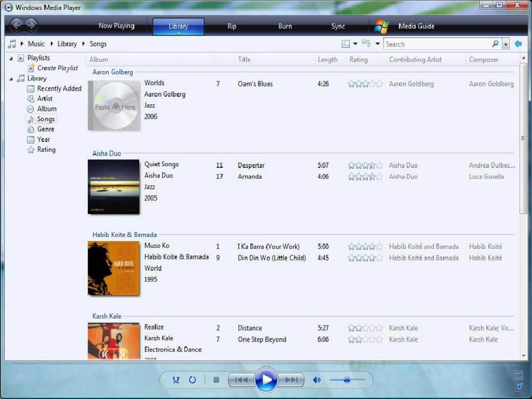Open the breadcrumb arrow before Songs

[84, 44]
